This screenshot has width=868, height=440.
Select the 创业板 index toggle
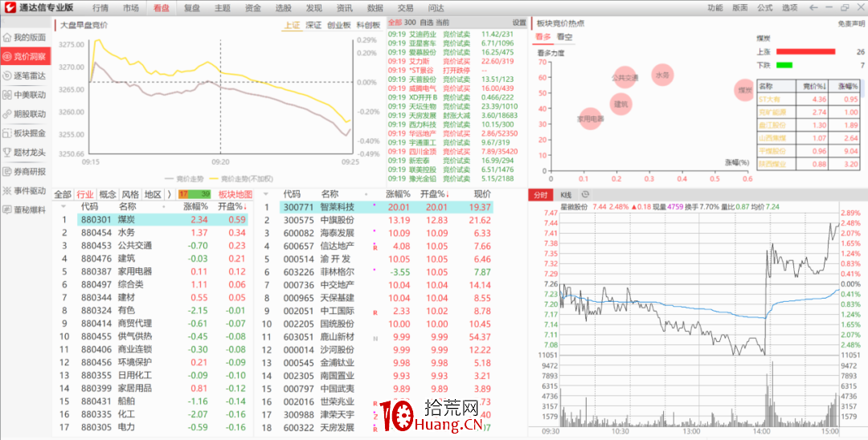click(x=339, y=25)
